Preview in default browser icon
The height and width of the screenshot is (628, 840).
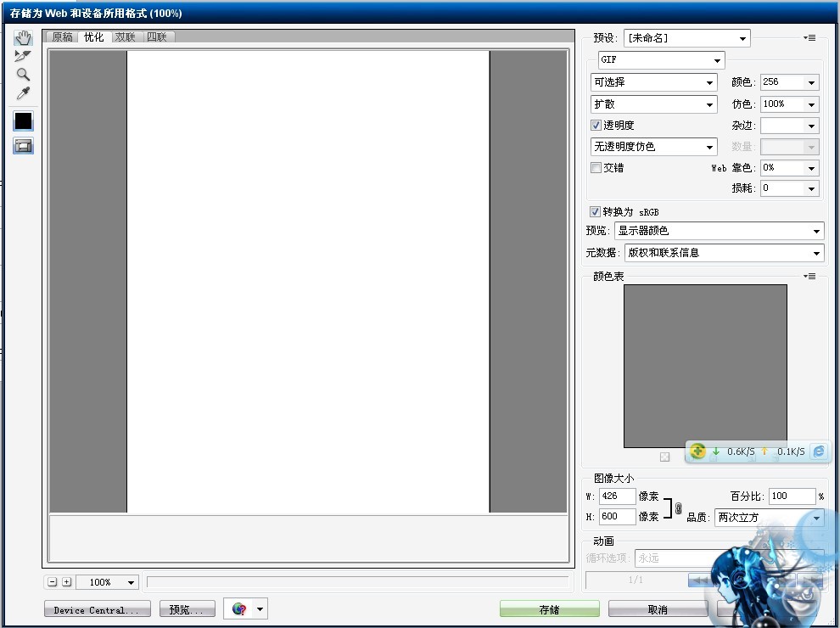(x=239, y=608)
